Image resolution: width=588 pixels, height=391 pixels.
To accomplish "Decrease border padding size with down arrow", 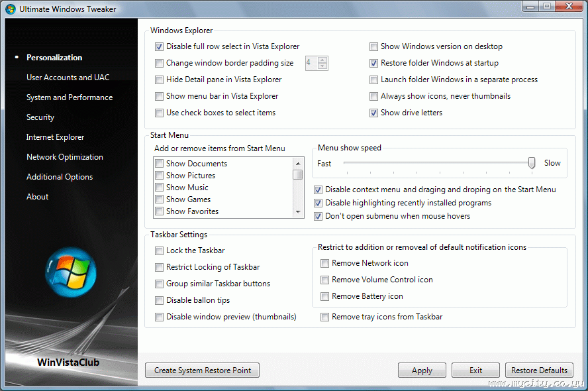I will click(x=322, y=66).
